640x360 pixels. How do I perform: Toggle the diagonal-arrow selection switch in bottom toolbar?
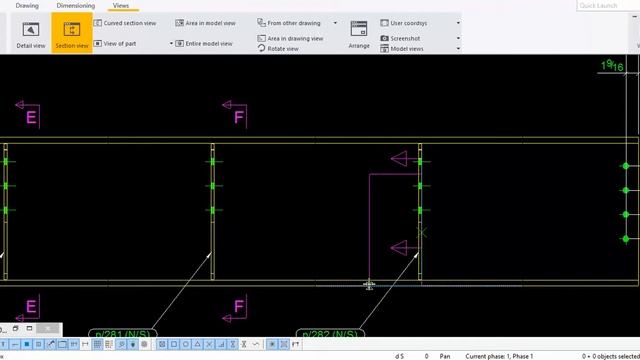(50, 344)
